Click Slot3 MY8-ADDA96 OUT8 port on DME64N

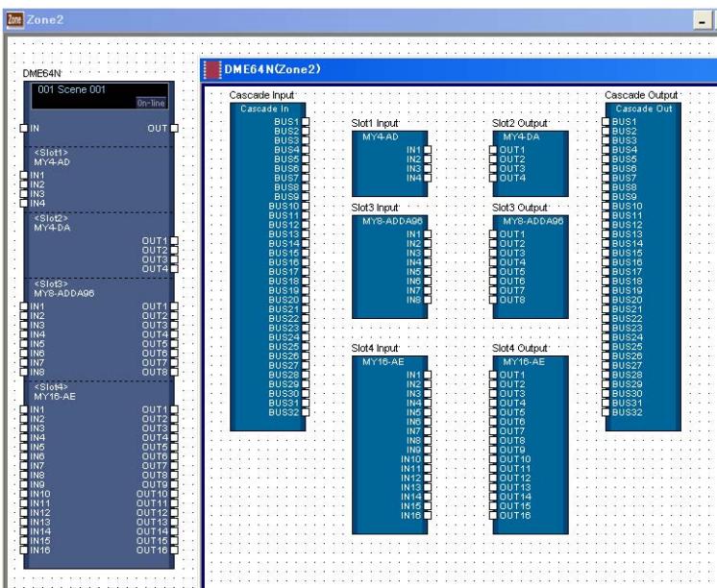coord(174,372)
